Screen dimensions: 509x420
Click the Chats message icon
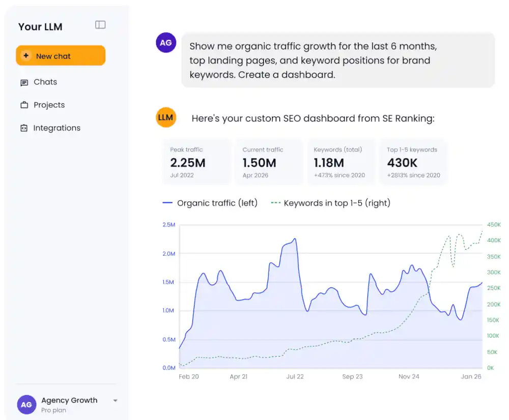(24, 83)
